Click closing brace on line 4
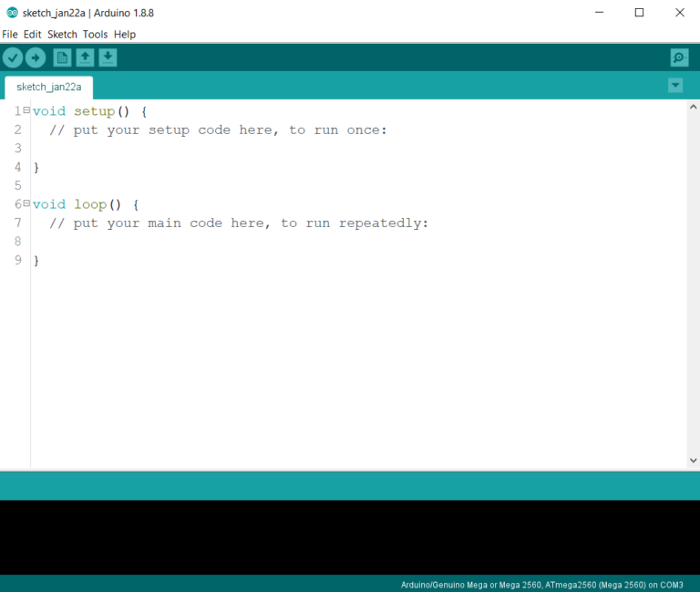 [x=36, y=168]
